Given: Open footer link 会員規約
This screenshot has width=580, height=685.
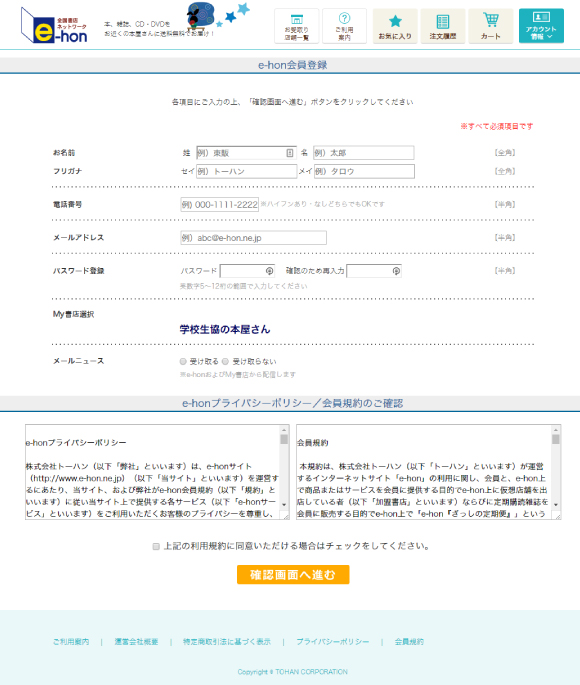Looking at the screenshot, I should click(x=409, y=641).
